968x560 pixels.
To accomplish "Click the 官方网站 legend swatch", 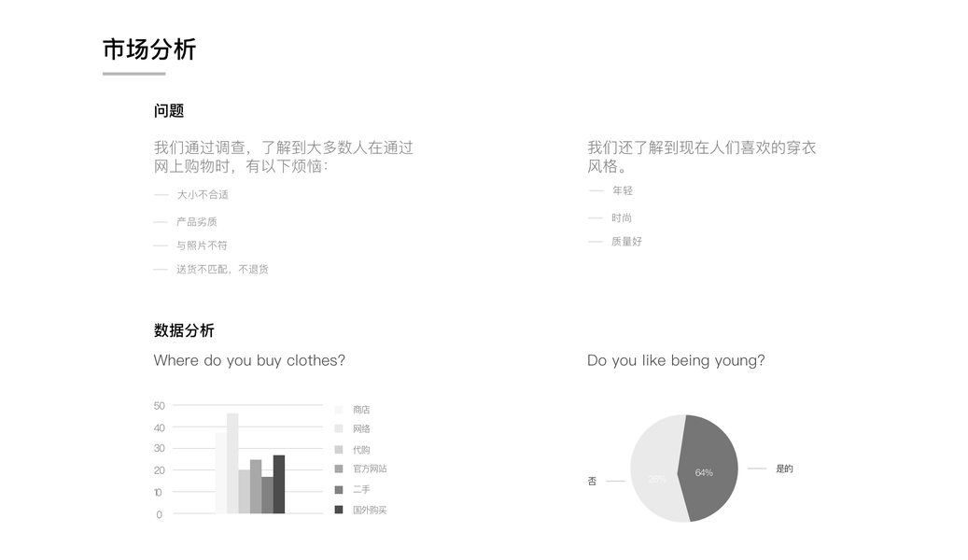I will tap(339, 469).
